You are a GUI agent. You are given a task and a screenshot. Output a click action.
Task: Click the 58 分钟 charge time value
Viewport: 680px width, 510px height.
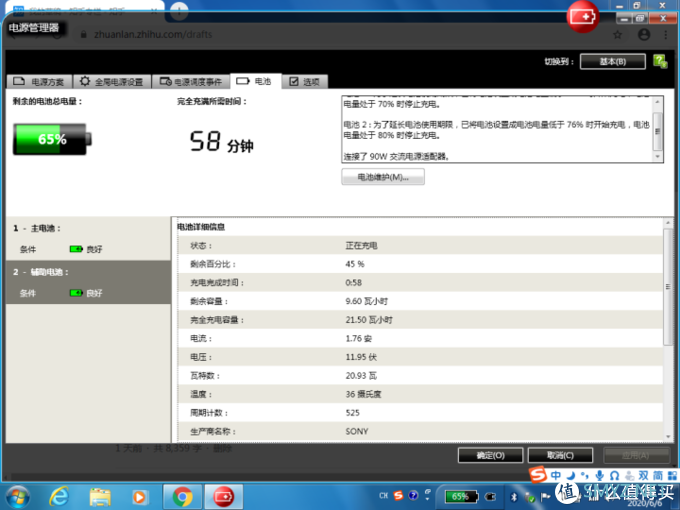coord(222,142)
